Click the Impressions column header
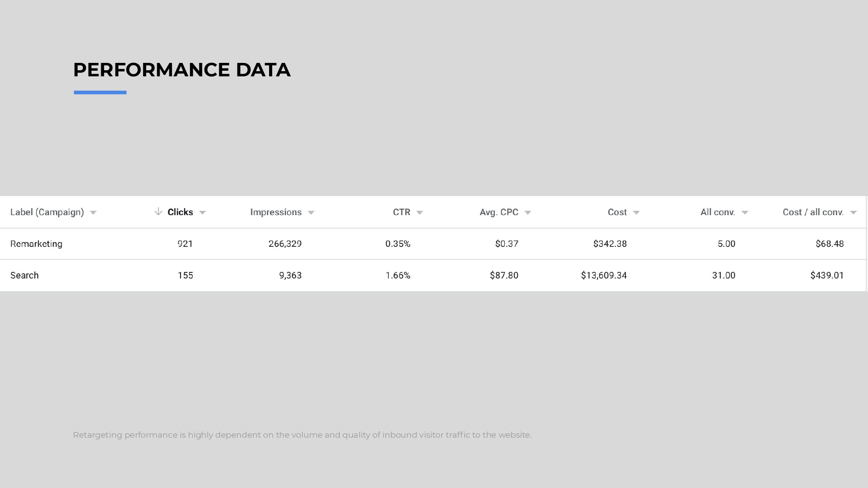This screenshot has height=488, width=868. [x=276, y=212]
